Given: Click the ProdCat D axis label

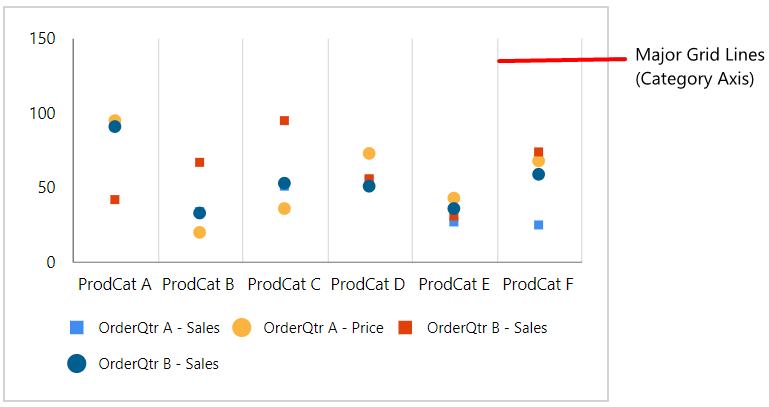Looking at the screenshot, I should (x=368, y=284).
